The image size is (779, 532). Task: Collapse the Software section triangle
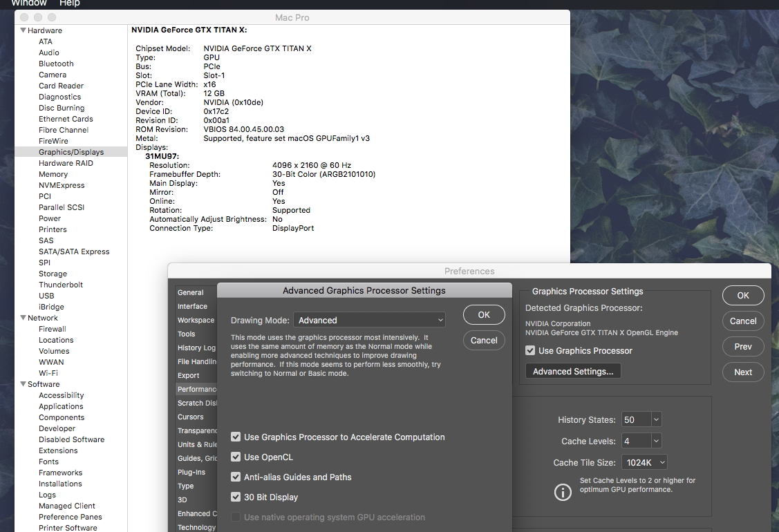(23, 384)
